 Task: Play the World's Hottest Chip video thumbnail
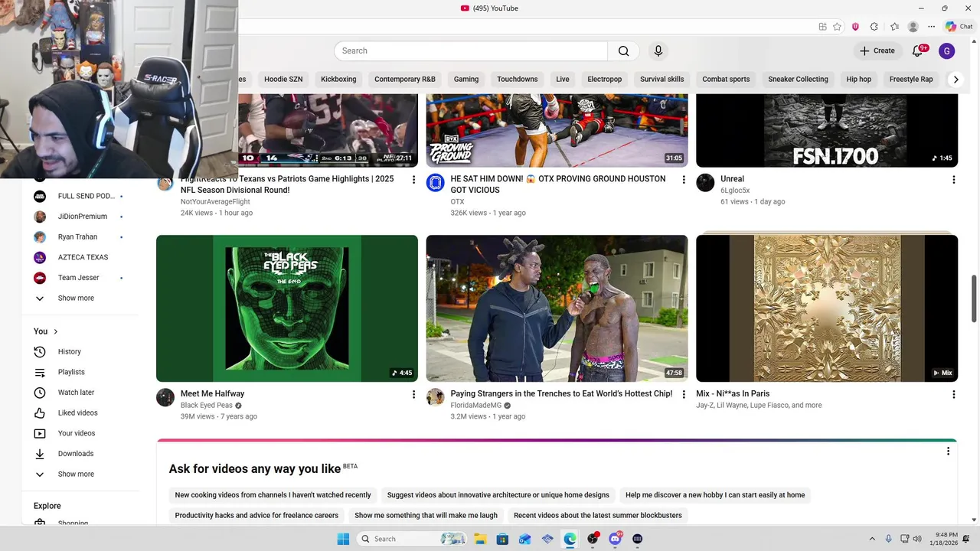(x=557, y=308)
